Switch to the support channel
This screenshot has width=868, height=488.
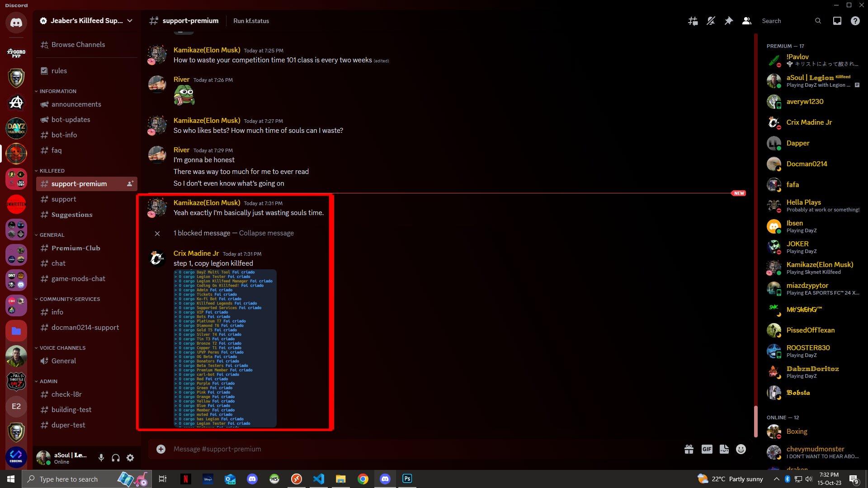(87, 199)
